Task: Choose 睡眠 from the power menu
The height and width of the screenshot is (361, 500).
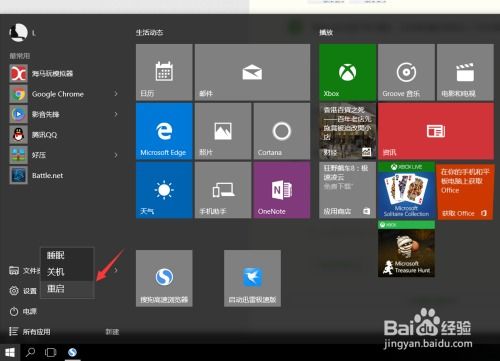Action: tap(67, 256)
